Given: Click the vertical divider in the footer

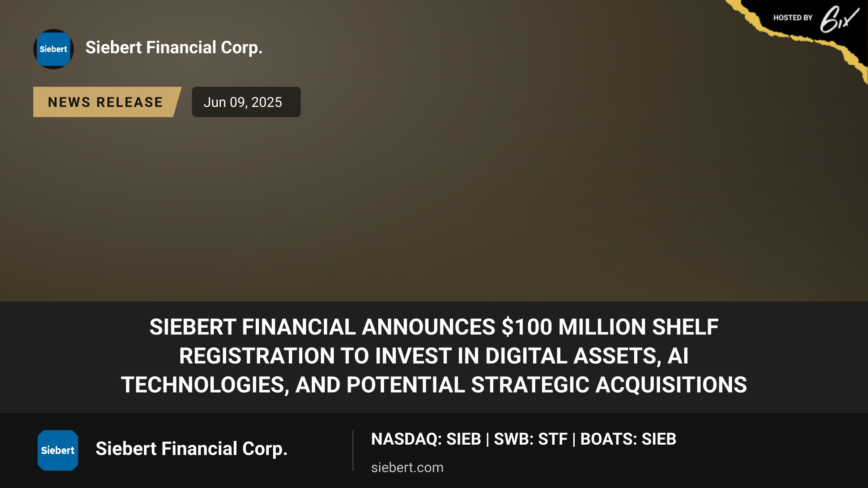Looking at the screenshot, I should (x=353, y=450).
